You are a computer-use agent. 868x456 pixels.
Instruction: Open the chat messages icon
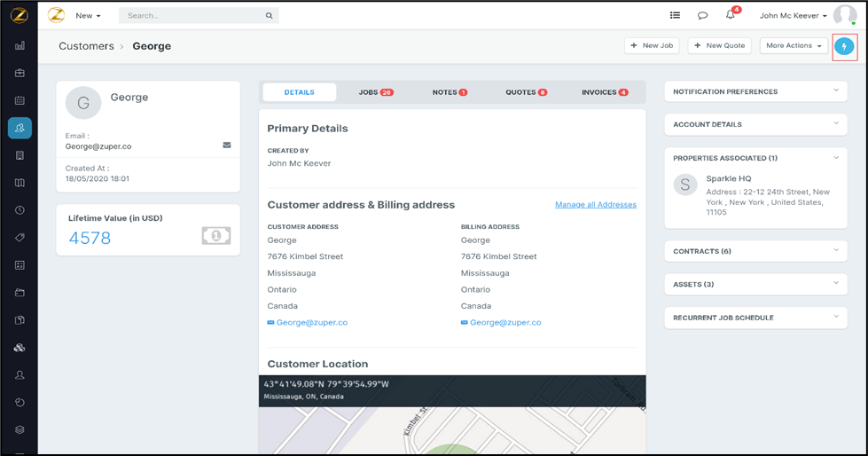click(x=702, y=16)
